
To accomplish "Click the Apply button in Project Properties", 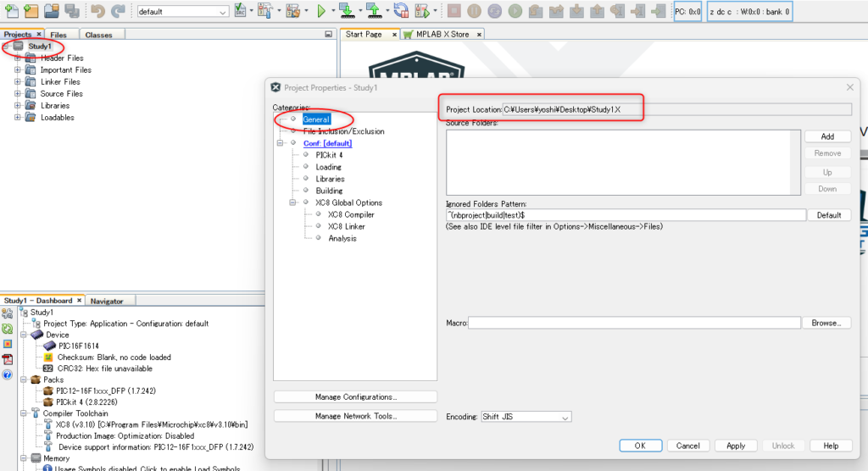I will coord(735,446).
